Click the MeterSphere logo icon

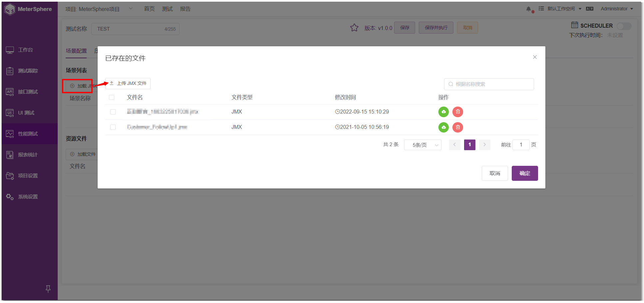[x=10, y=9]
